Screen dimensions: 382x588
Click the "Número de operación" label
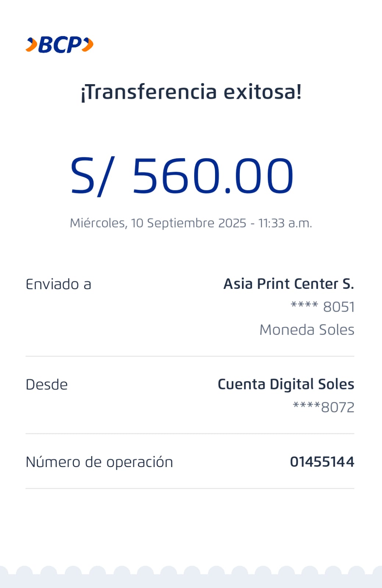(99, 462)
